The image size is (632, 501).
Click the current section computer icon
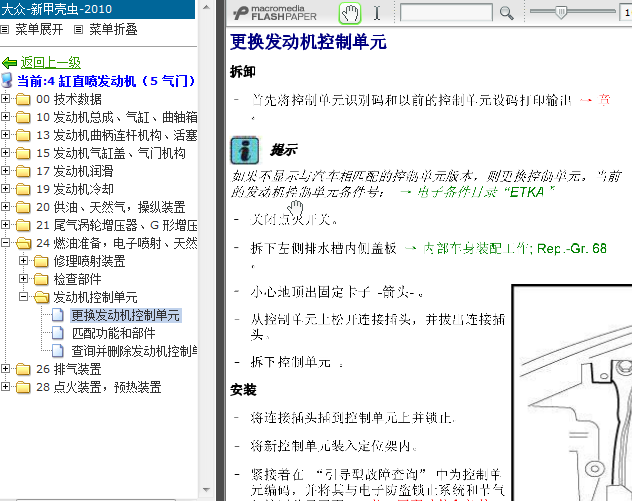click(x=7, y=81)
